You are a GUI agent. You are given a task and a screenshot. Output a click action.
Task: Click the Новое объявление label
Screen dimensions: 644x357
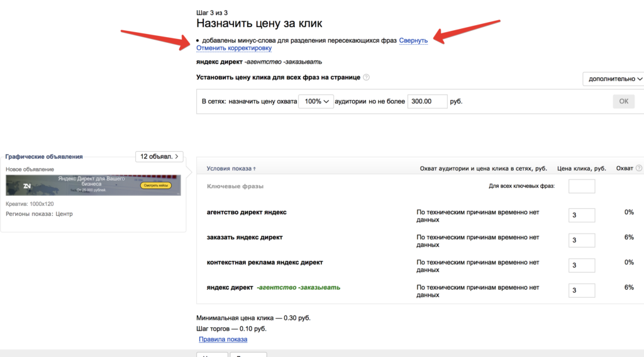coord(30,169)
